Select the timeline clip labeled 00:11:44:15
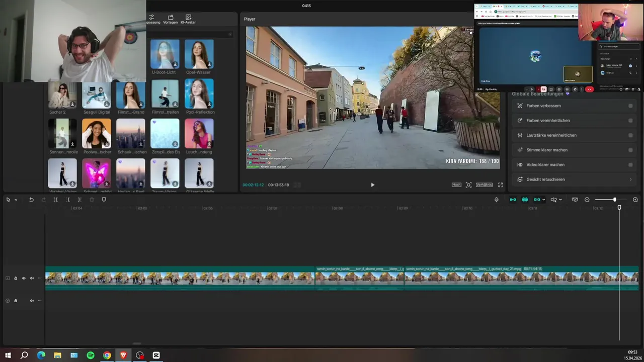 522,278
